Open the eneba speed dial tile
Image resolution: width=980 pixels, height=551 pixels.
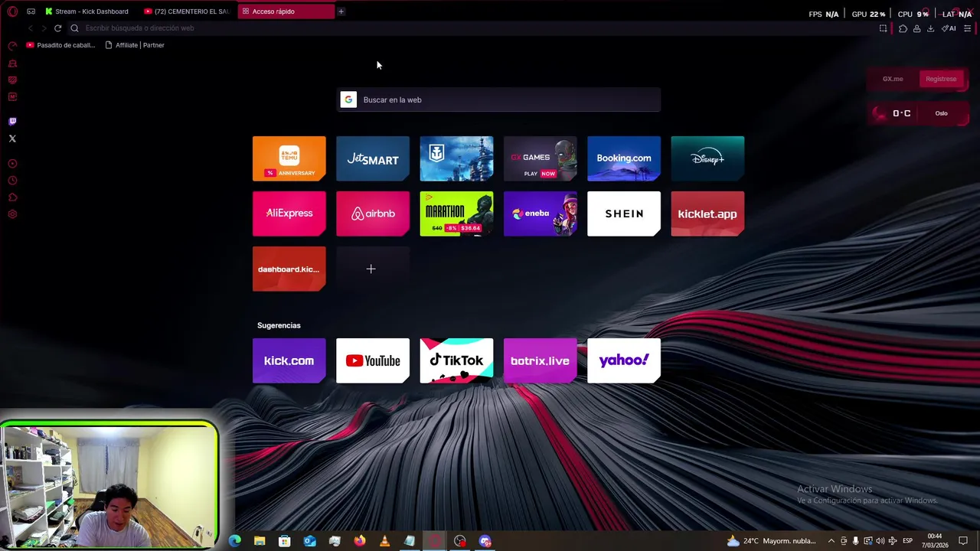(540, 214)
